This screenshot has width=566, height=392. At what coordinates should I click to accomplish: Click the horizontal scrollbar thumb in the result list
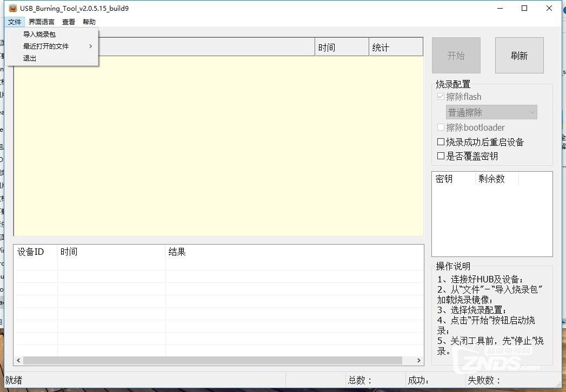tap(212, 360)
